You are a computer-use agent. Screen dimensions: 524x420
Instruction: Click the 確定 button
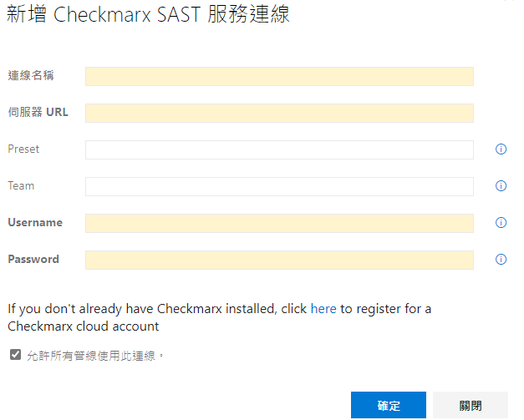(389, 406)
